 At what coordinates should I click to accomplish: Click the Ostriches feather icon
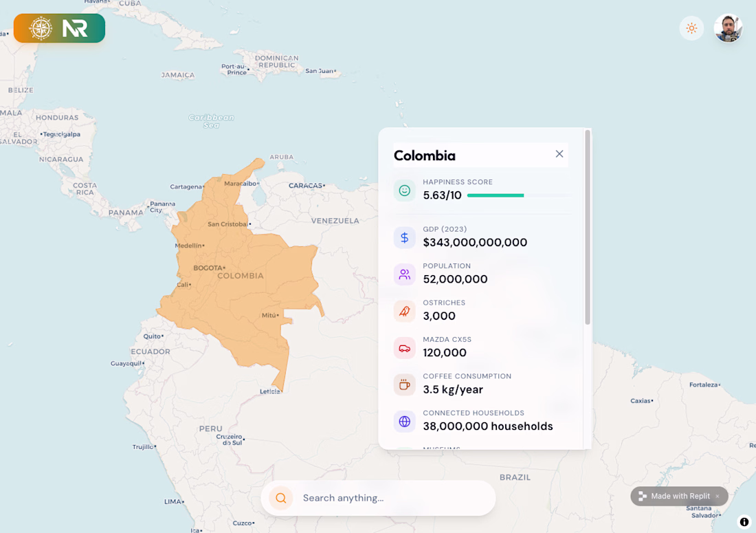[x=405, y=311]
